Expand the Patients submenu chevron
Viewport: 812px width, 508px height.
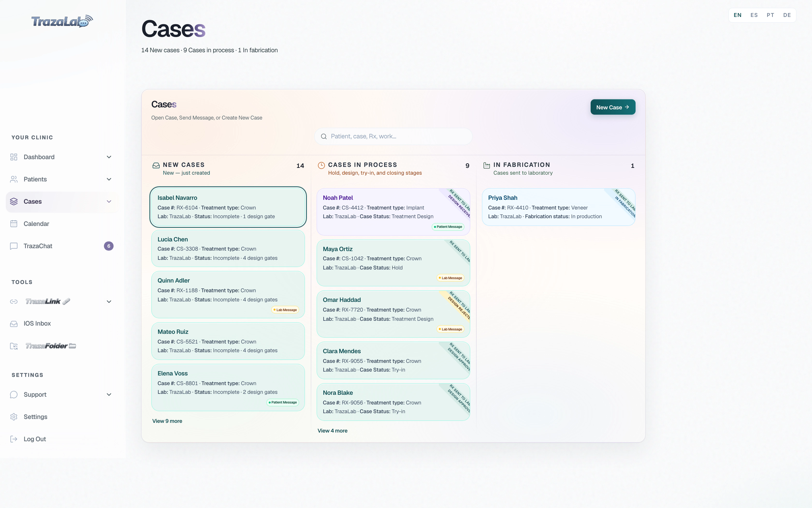109,179
